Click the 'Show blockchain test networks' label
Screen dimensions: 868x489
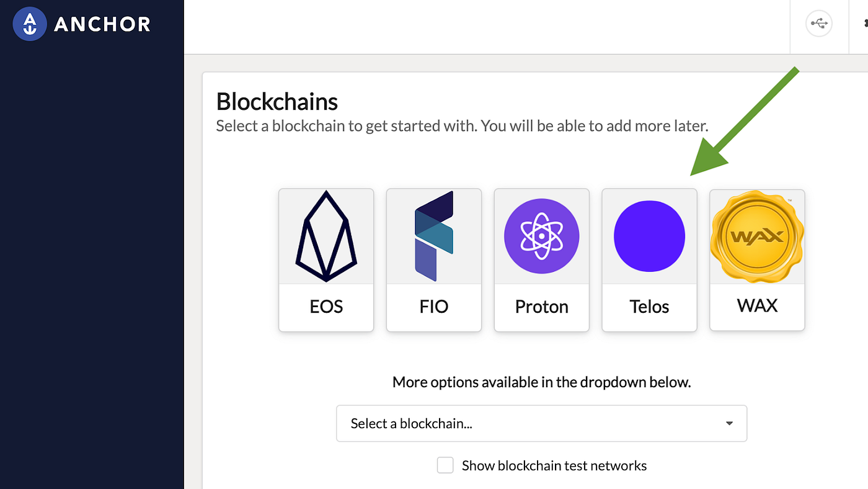pyautogui.click(x=554, y=465)
